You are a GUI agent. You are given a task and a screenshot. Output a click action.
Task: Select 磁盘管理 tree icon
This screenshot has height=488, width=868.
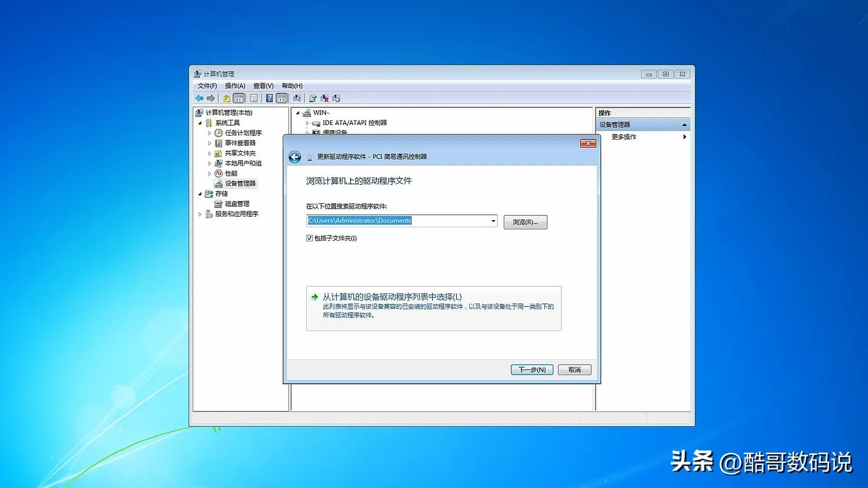click(x=218, y=204)
